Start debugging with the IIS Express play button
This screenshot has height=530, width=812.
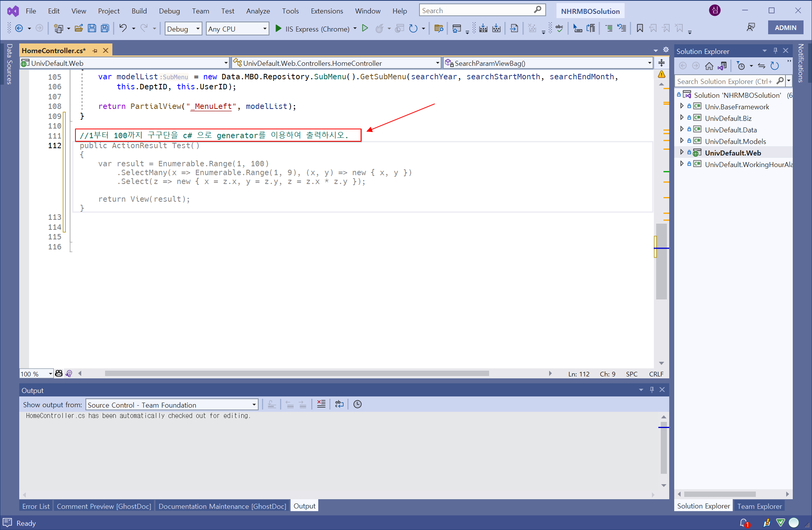(x=278, y=28)
